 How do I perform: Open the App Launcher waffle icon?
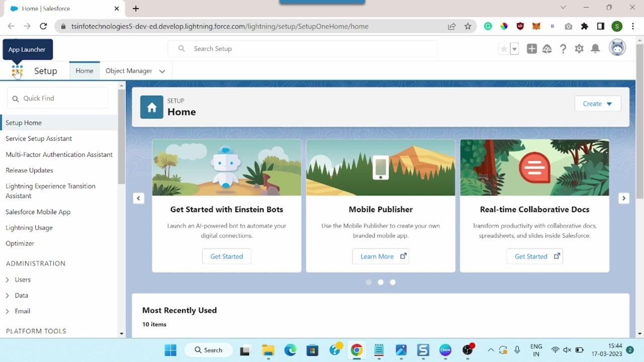[x=17, y=71]
